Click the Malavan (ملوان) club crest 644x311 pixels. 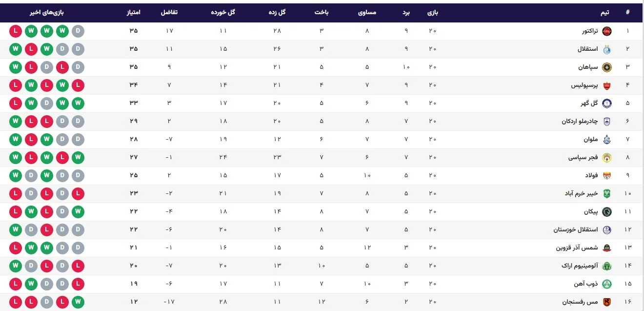click(607, 140)
